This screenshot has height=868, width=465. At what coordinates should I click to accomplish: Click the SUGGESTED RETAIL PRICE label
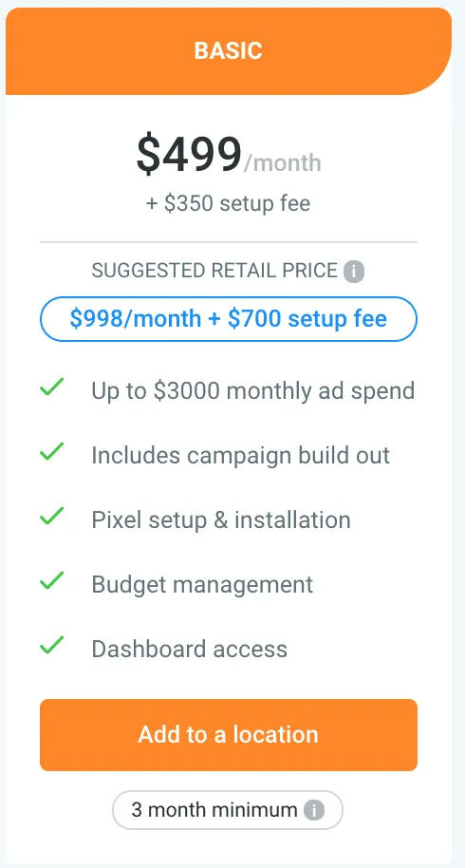coord(214,271)
